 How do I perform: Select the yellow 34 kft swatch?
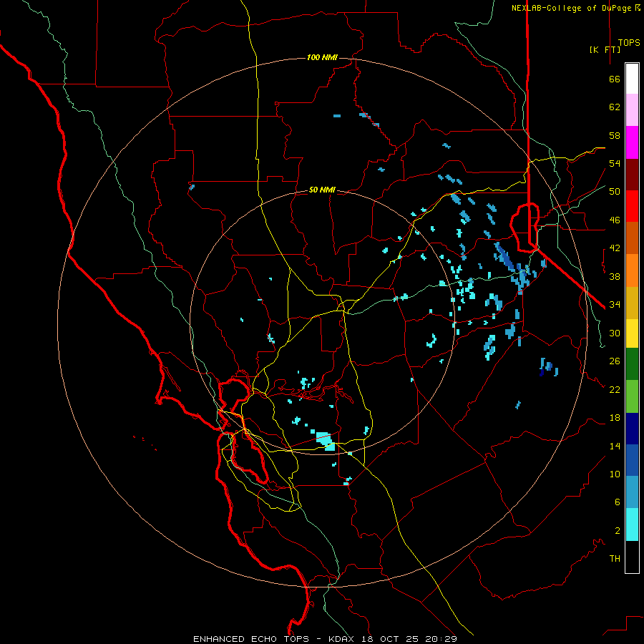[x=632, y=333]
